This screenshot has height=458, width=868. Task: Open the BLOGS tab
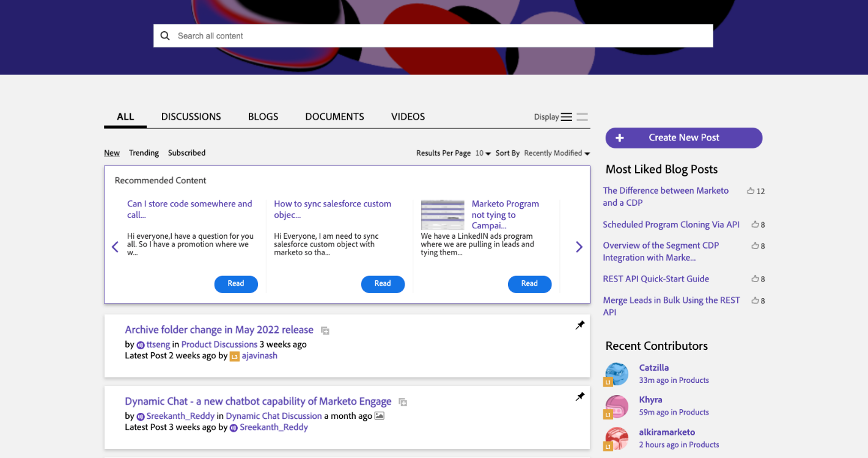[263, 117]
